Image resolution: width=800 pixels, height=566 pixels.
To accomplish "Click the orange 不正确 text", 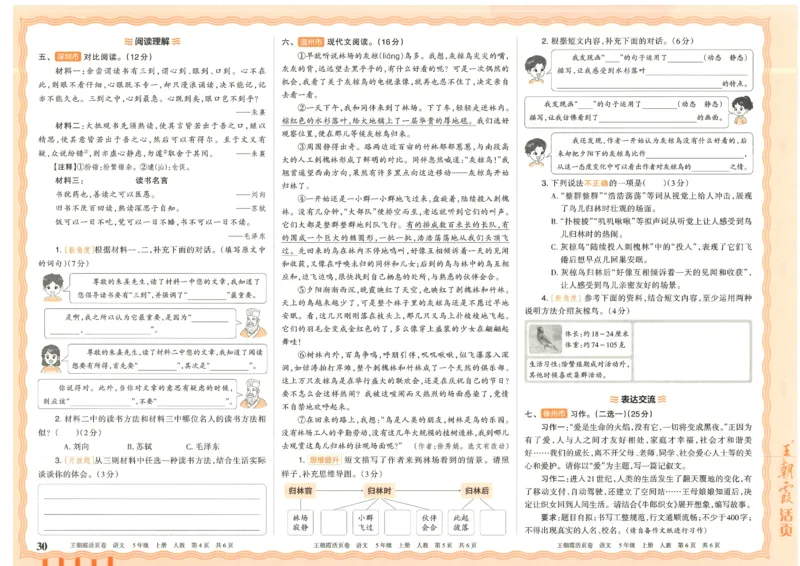I will tap(596, 183).
